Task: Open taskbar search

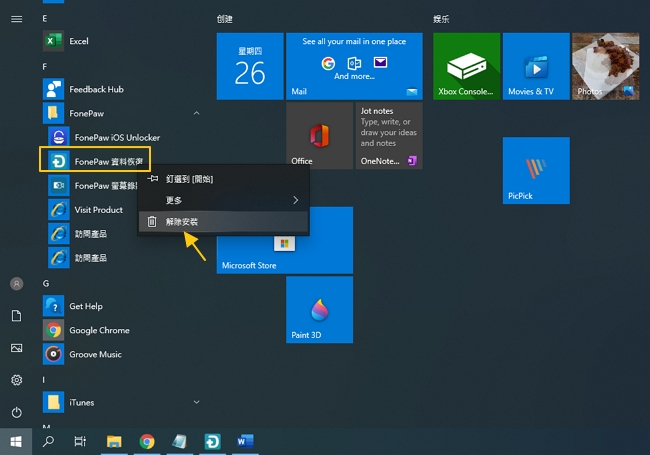Action: (48, 442)
